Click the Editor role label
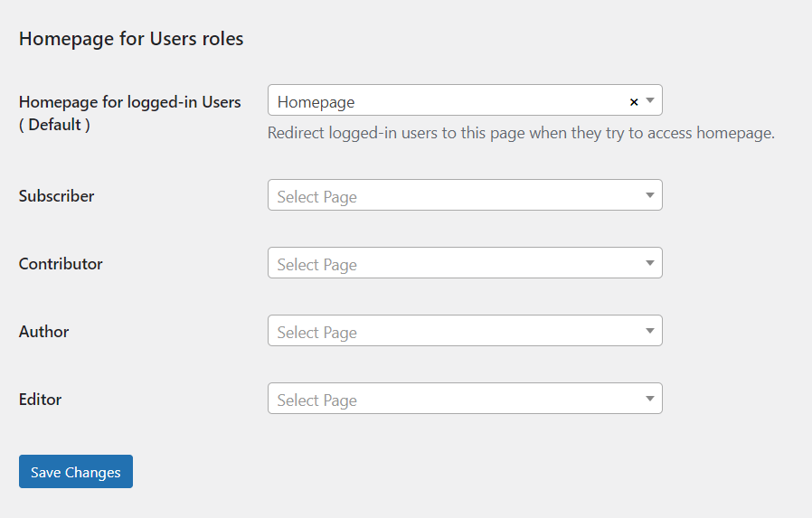The height and width of the screenshot is (518, 812). pyautogui.click(x=40, y=400)
